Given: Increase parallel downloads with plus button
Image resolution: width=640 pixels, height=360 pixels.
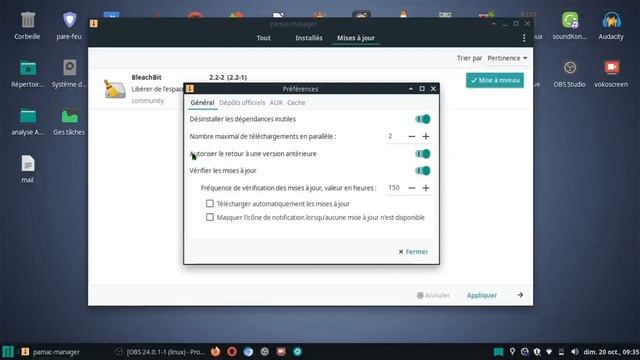Looking at the screenshot, I should (426, 136).
